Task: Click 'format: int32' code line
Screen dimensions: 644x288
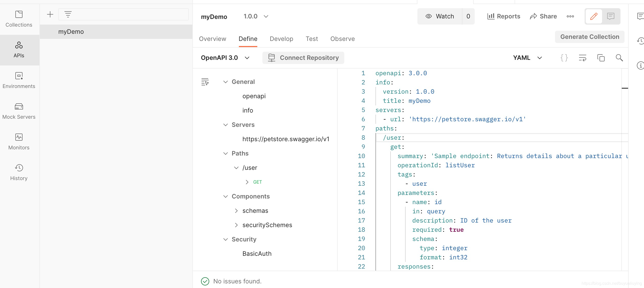Action: click(x=443, y=257)
